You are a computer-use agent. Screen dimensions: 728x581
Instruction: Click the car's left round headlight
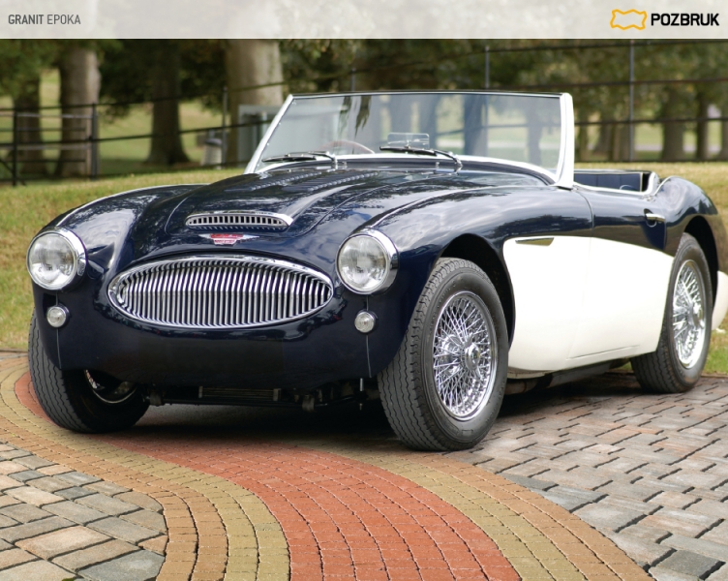click(x=55, y=260)
